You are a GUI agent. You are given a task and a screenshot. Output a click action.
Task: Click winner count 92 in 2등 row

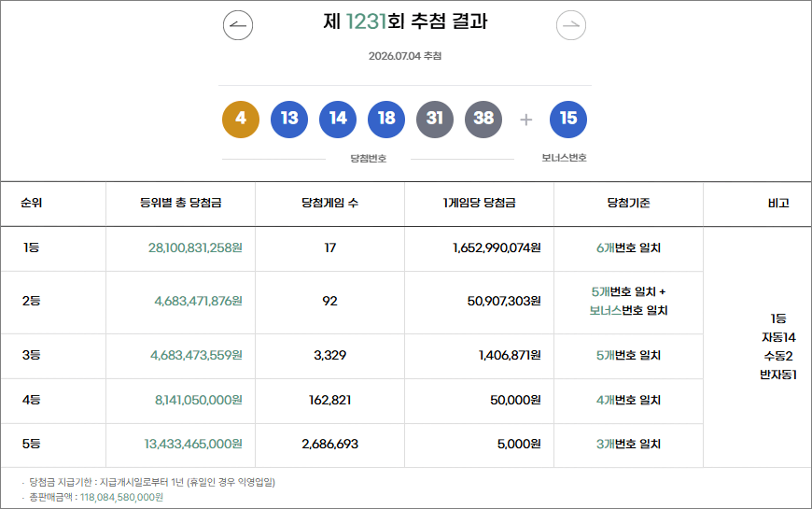tap(329, 301)
